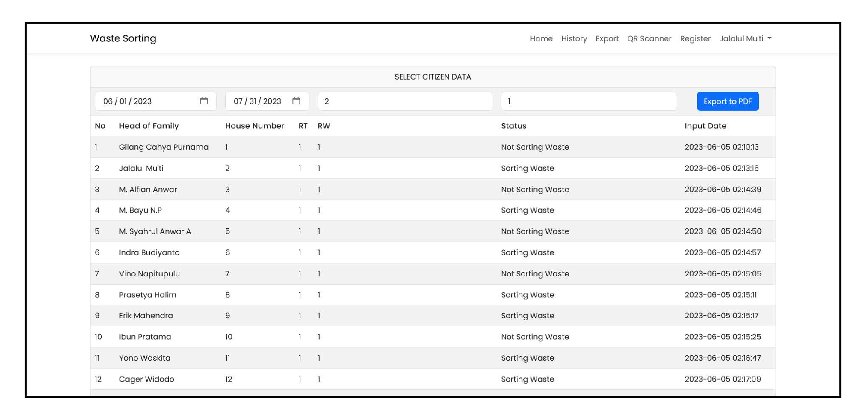Click the Waste Sorting brand logo
This screenshot has height=419, width=868.
pyautogui.click(x=123, y=39)
